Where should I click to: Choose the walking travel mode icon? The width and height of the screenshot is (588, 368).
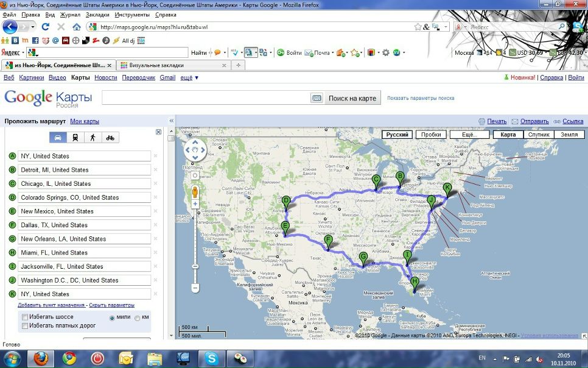[x=93, y=138]
